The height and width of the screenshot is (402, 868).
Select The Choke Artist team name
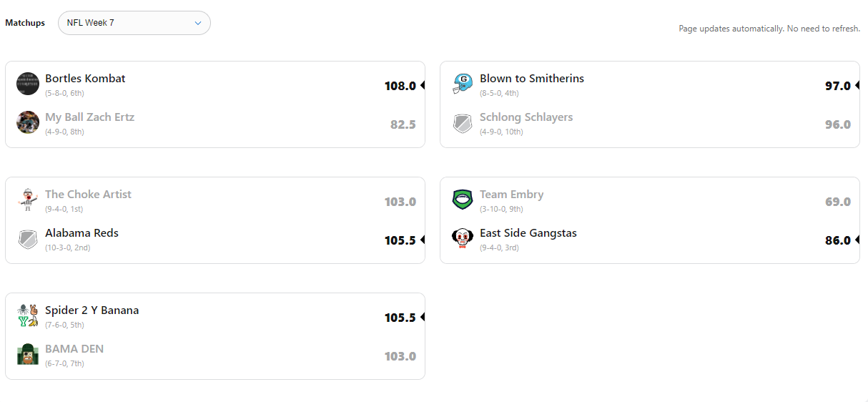point(88,195)
